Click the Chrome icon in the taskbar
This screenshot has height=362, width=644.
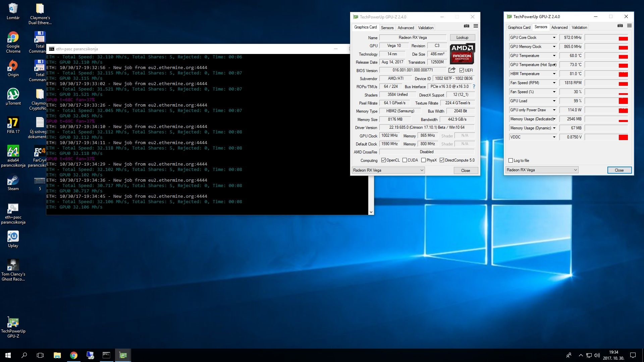[73, 355]
